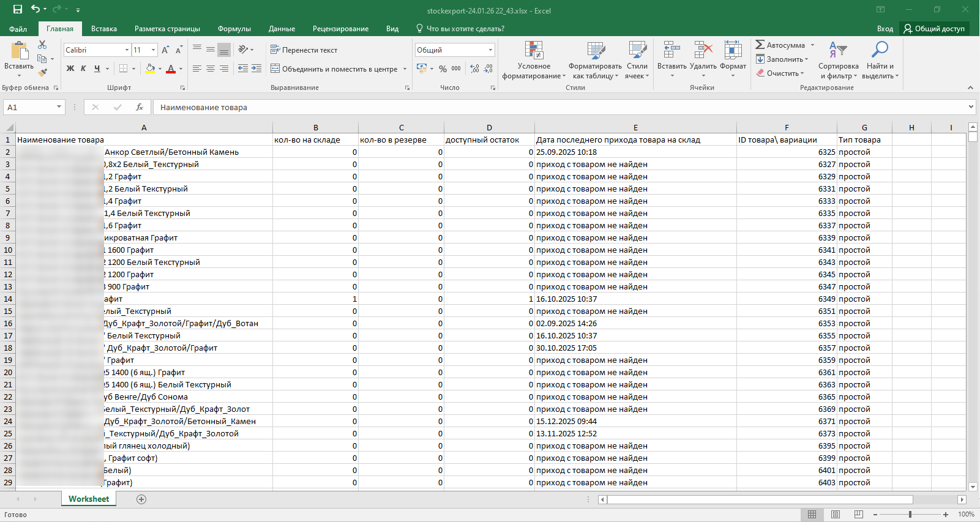Open the Вставка ribbon tab

104,29
